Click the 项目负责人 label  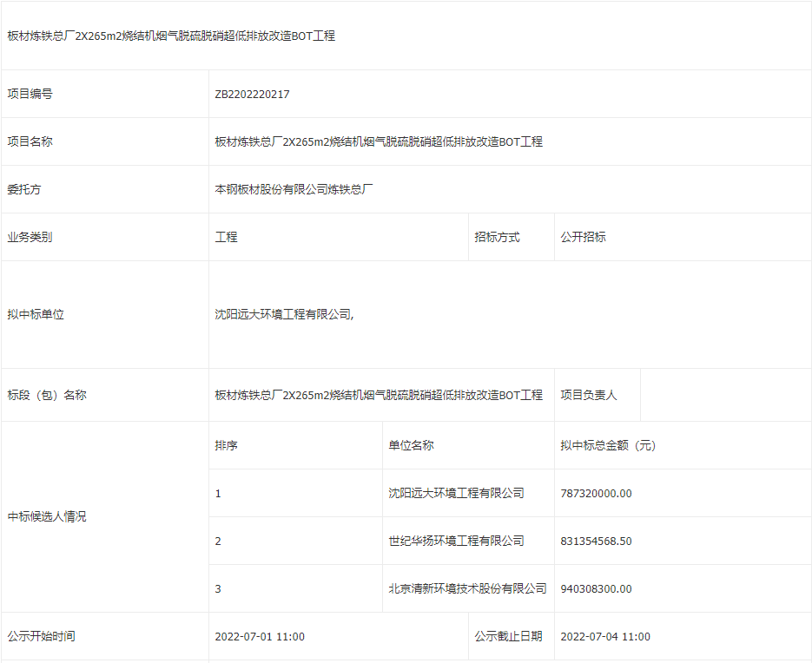[589, 395]
